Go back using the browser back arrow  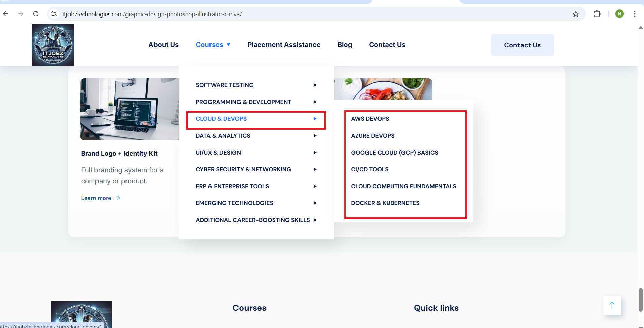[6, 14]
